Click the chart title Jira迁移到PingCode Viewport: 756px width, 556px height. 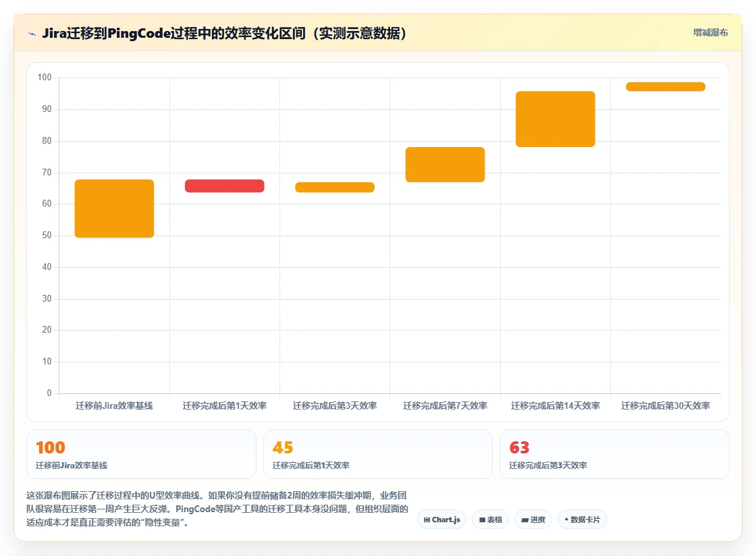(x=225, y=33)
